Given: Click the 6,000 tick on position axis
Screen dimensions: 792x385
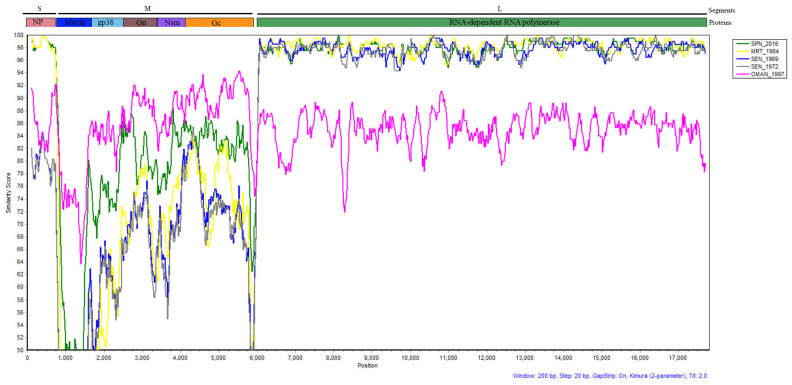Looking at the screenshot, I should (257, 358).
